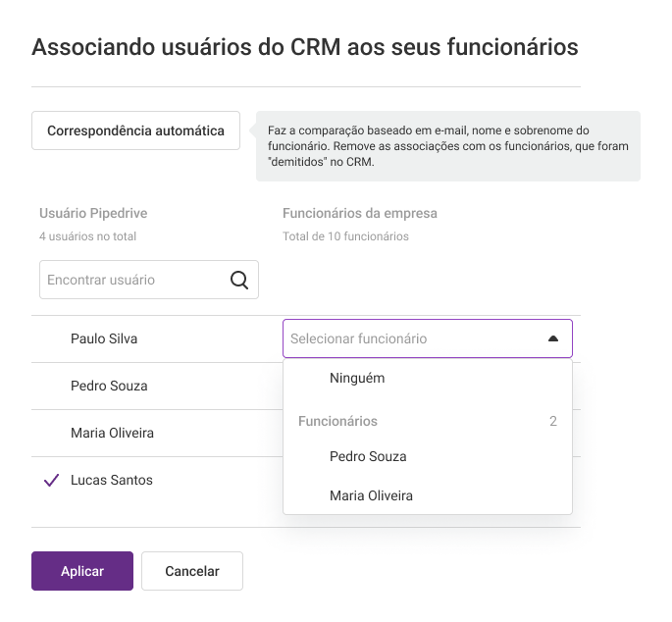
Task: Click the Funcionários group header in the dropdown
Action: [x=337, y=421]
